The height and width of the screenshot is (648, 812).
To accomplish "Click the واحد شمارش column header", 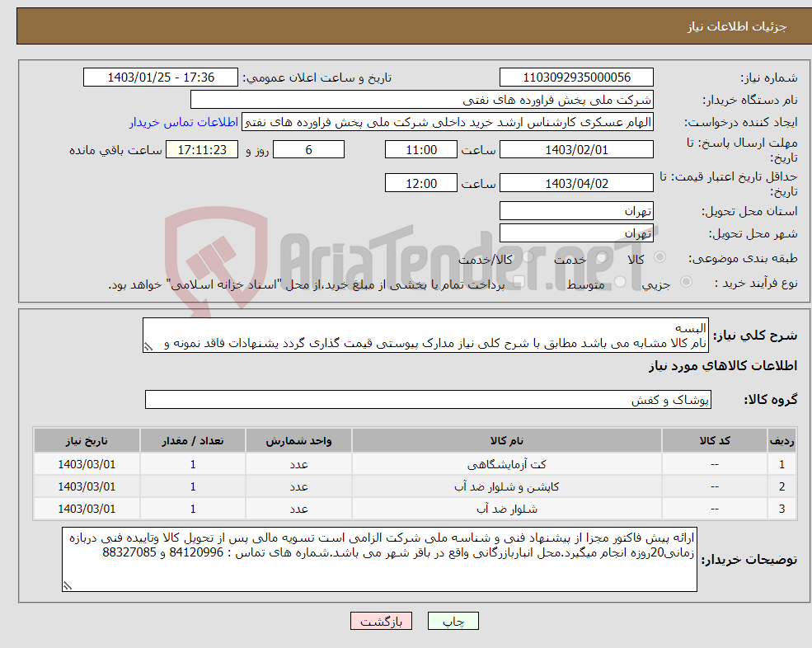I will pos(298,441).
